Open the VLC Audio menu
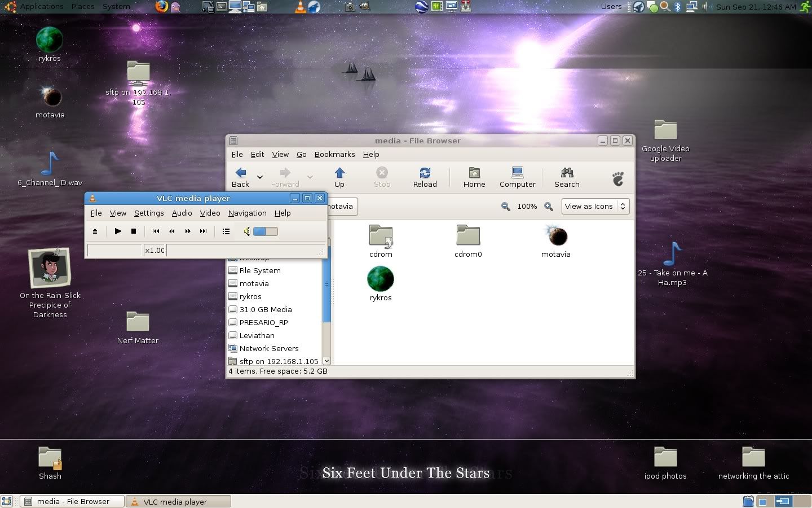 click(182, 213)
